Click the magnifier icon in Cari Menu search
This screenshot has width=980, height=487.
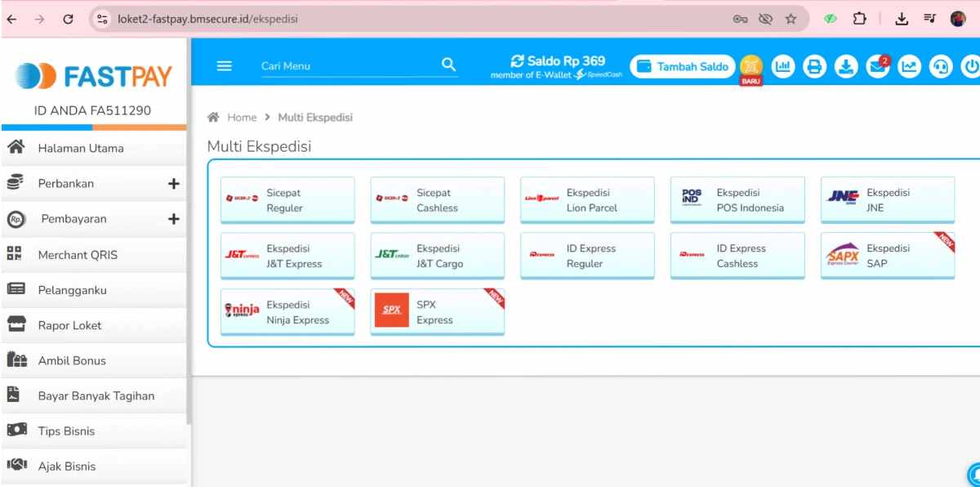click(448, 65)
